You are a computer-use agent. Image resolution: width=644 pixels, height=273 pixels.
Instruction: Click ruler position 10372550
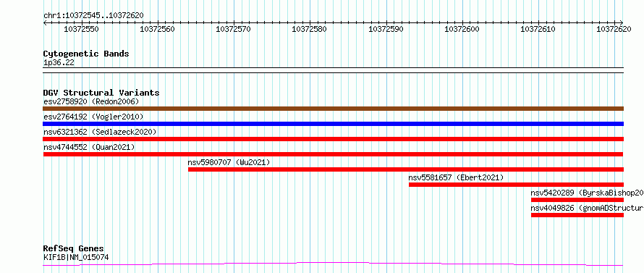[81, 29]
